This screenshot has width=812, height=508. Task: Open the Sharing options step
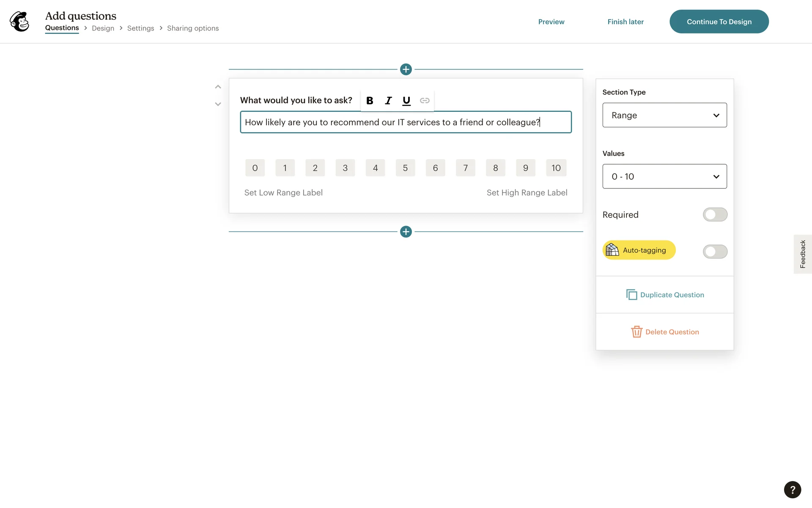coord(193,28)
